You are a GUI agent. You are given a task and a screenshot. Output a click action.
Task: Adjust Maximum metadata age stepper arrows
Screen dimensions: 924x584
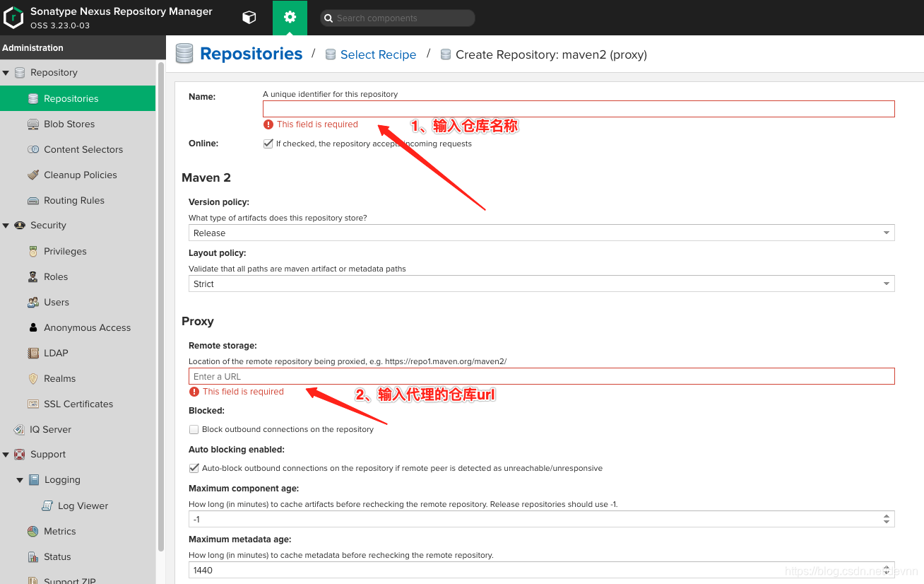(887, 570)
